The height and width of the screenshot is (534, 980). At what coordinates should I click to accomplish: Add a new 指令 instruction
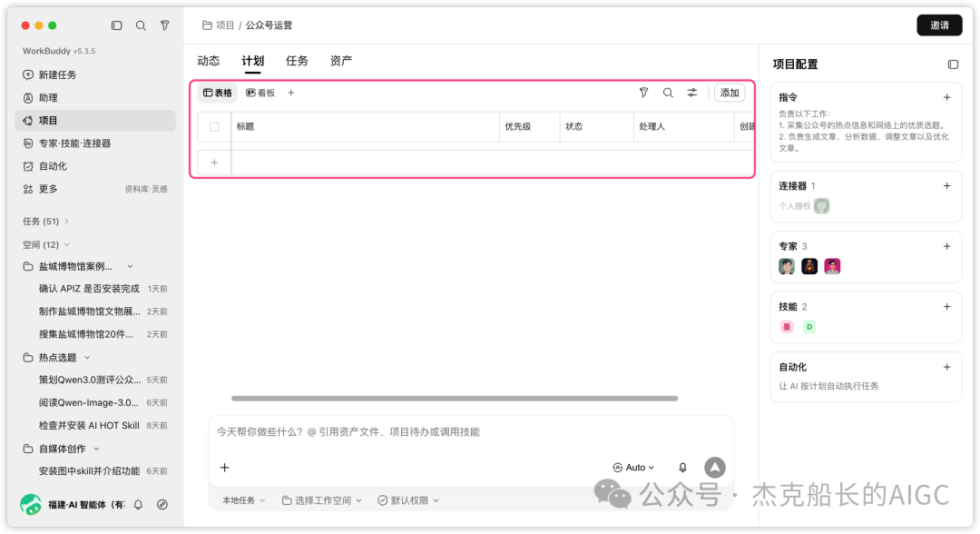946,97
